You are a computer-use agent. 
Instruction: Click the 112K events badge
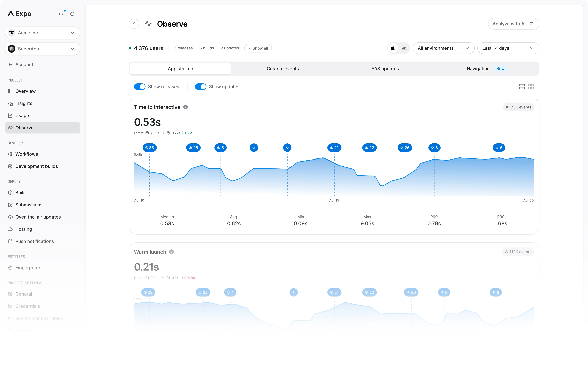tap(518, 252)
